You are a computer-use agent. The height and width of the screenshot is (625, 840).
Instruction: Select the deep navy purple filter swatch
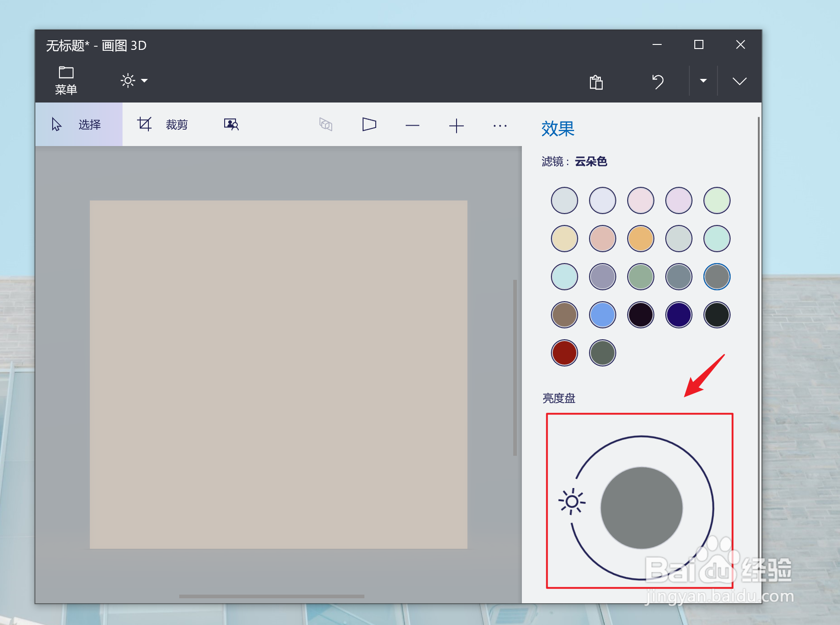coord(679,315)
